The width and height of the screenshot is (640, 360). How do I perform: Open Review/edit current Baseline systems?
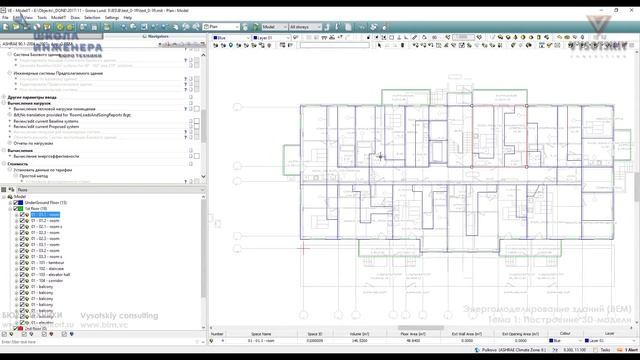click(46, 121)
